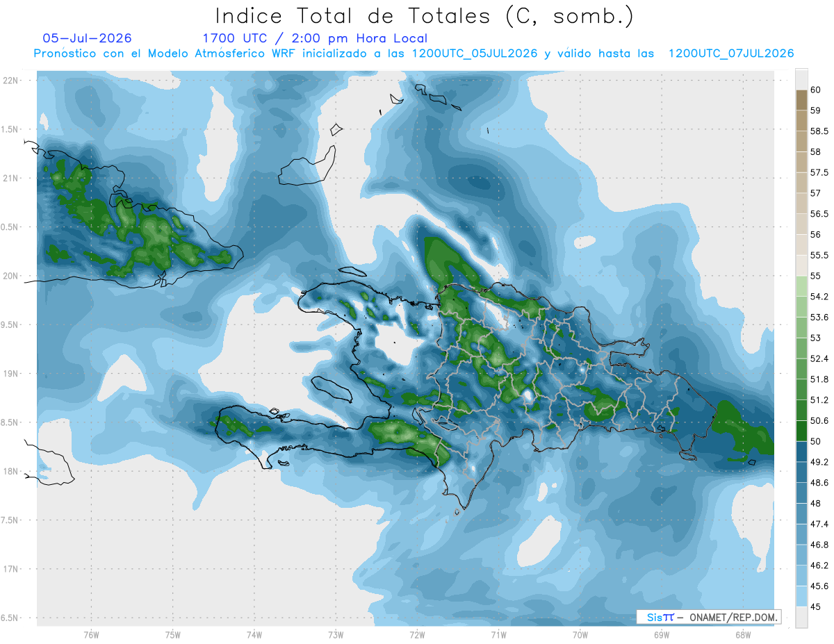This screenshot has height=644, width=834.
Task: Click the time label '1700 UTC / 2:00 pm Hora Local'
Action: tap(315, 38)
